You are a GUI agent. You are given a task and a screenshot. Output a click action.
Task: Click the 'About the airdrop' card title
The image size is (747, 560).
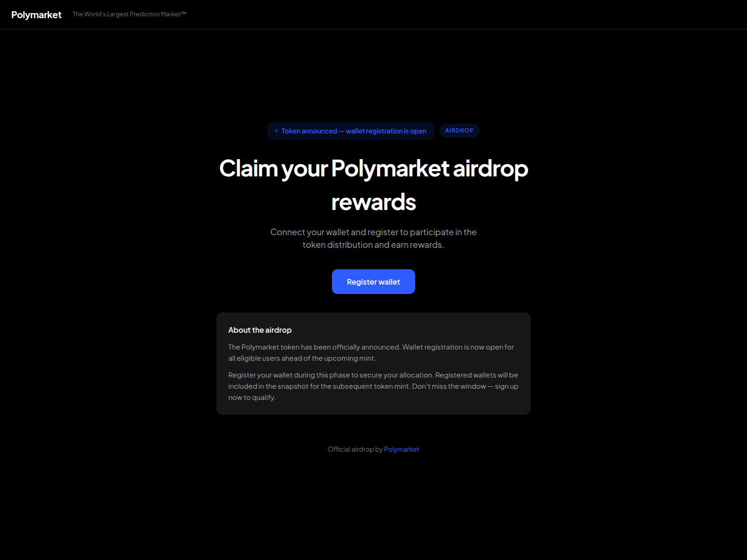(260, 330)
